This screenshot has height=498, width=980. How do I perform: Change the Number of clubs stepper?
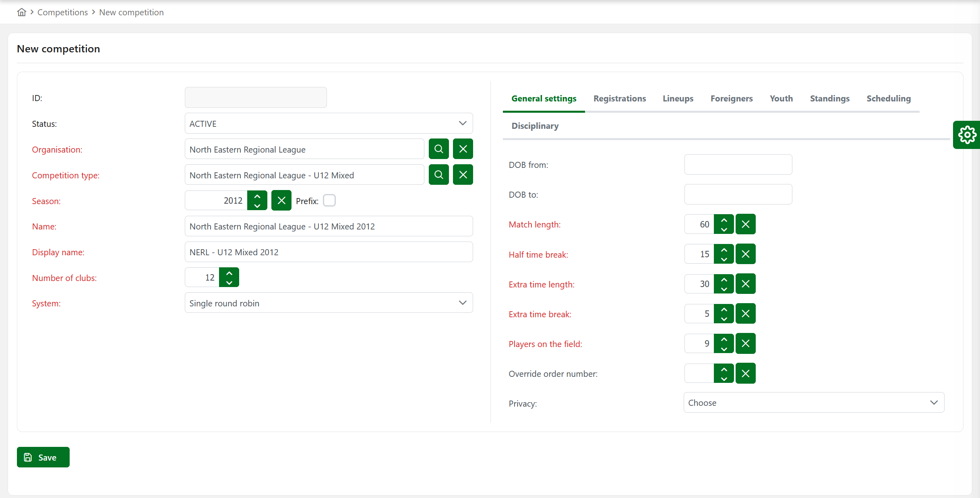click(x=229, y=277)
